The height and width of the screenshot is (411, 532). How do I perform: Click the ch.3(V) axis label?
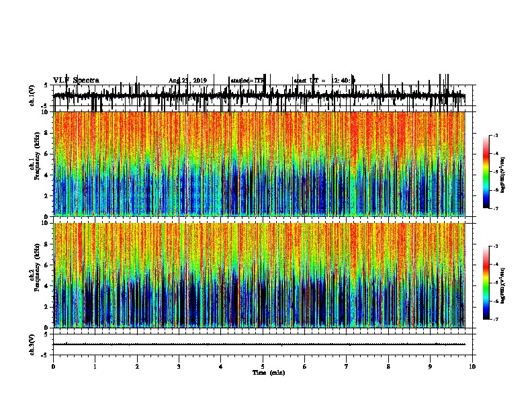pyautogui.click(x=32, y=345)
